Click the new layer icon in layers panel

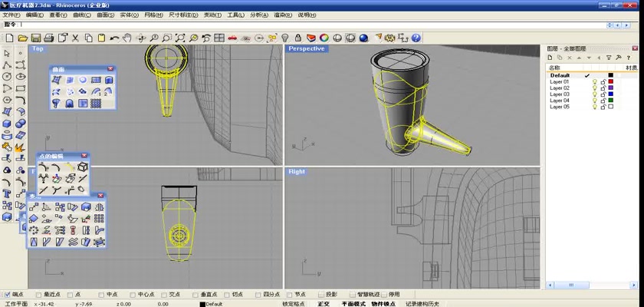point(551,58)
